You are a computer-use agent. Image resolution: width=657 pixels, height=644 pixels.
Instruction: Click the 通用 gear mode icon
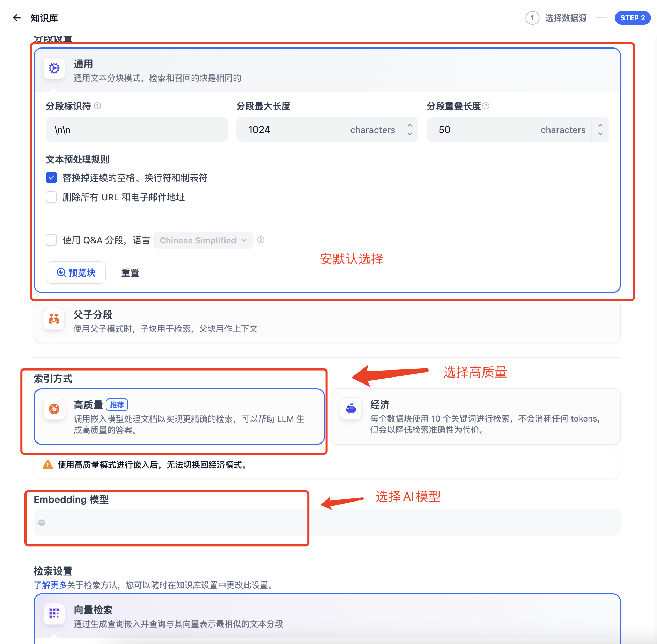tap(54, 68)
